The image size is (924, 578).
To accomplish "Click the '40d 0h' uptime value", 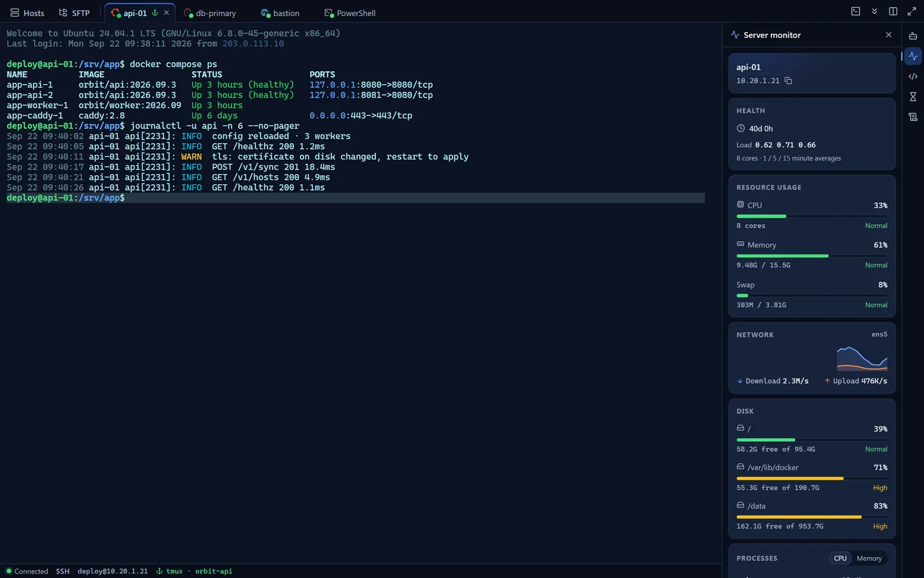I will pos(761,128).
